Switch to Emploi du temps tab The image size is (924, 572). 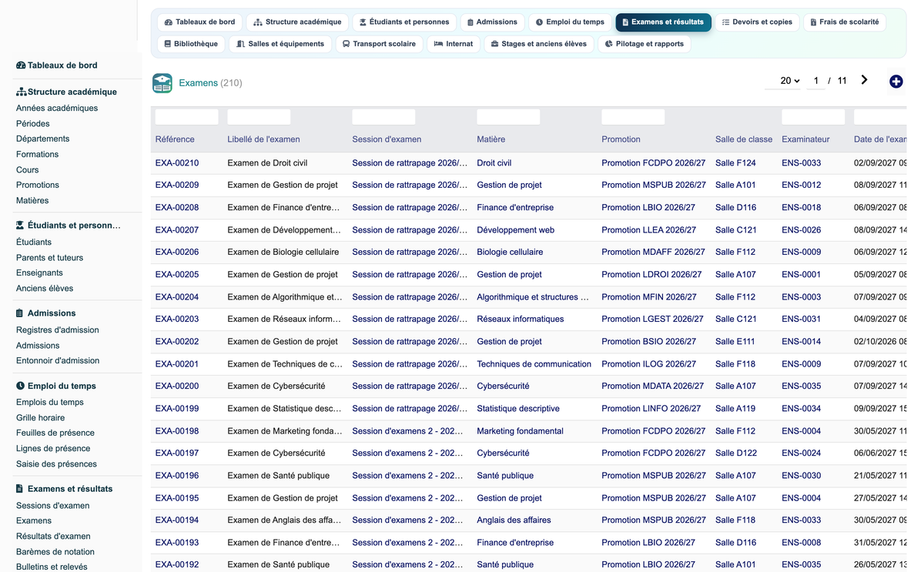tap(571, 22)
